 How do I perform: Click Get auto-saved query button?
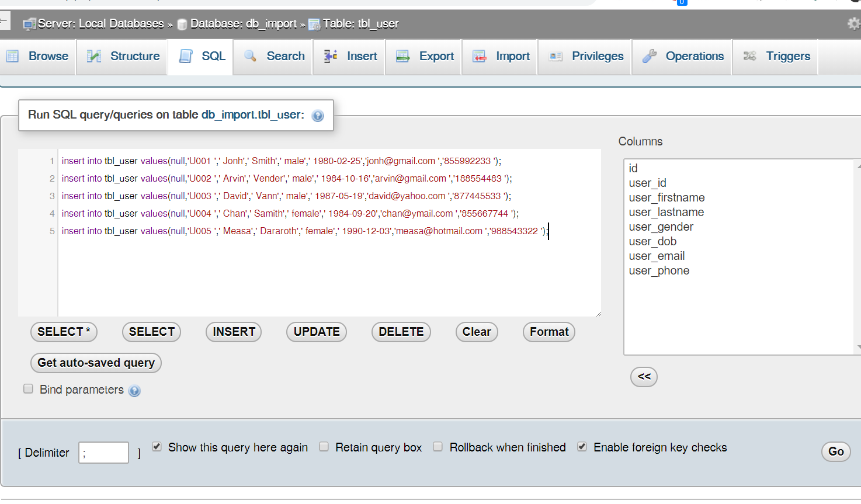coord(96,363)
